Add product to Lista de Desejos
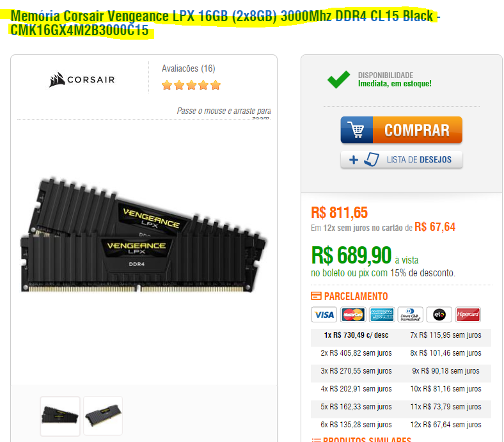The image size is (504, 442). pyautogui.click(x=402, y=159)
